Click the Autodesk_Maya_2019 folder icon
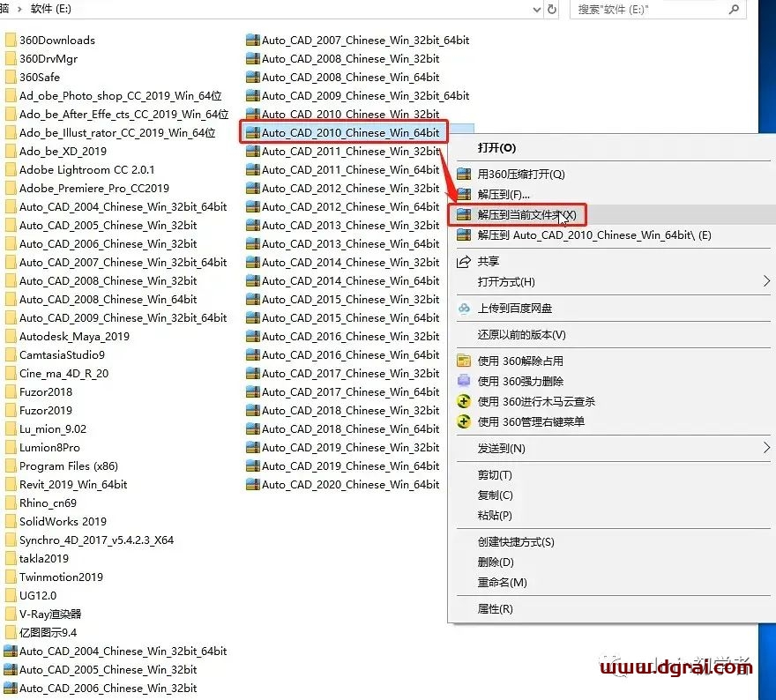The width and height of the screenshot is (776, 700). (x=11, y=337)
